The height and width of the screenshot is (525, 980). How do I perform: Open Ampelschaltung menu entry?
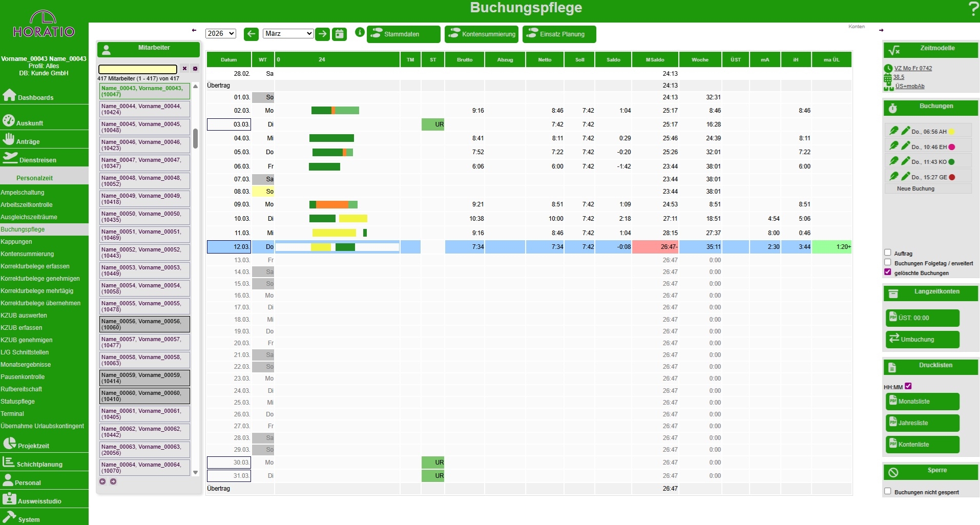tap(23, 193)
